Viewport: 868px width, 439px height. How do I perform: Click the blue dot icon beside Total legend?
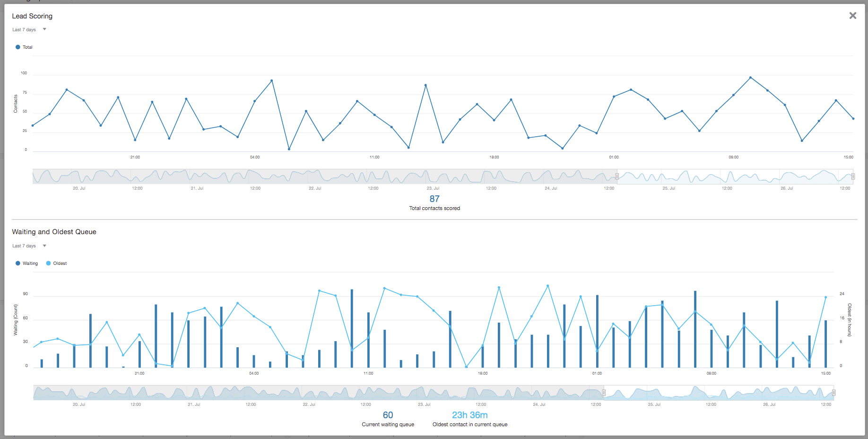pos(17,47)
